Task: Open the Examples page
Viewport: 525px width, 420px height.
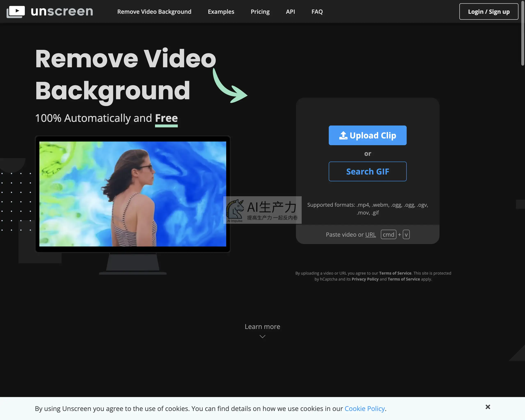Action: 221,12
